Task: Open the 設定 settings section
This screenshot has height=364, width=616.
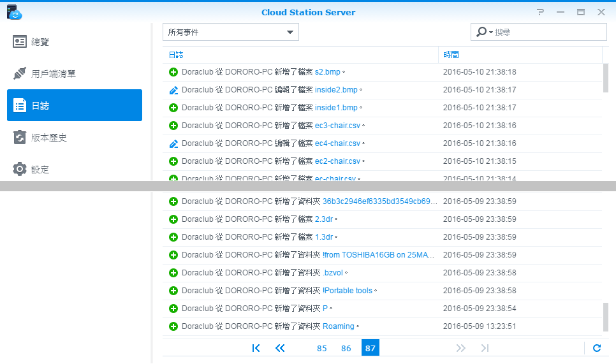Action: 75,169
